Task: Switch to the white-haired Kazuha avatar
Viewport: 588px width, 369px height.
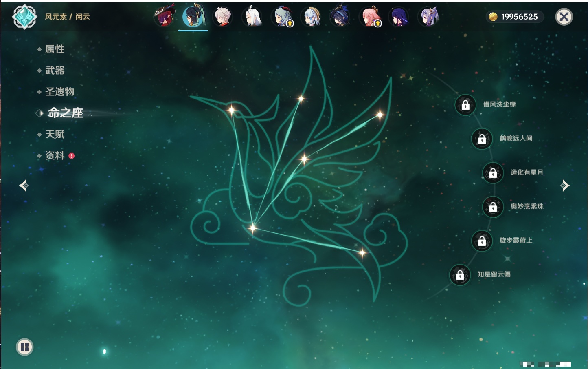Action: point(223,17)
